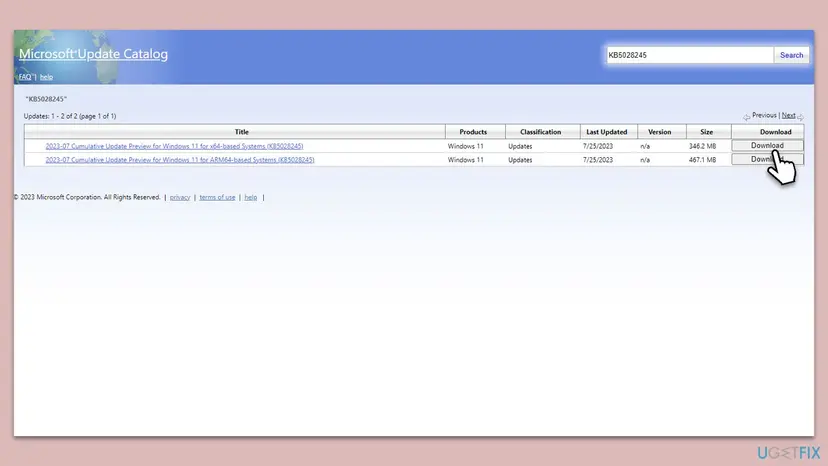This screenshot has width=828, height=466.
Task: Sort by Last Updated column header
Action: pyautogui.click(x=607, y=132)
